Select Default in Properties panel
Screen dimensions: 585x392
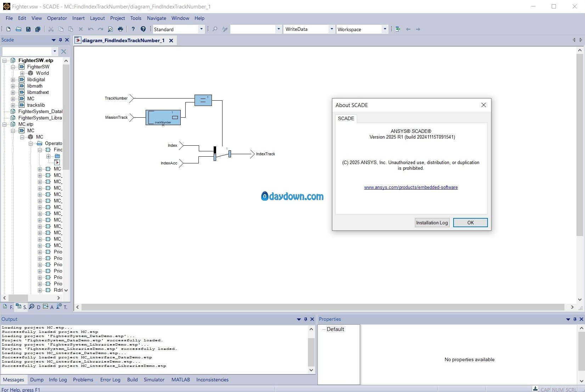coord(335,329)
